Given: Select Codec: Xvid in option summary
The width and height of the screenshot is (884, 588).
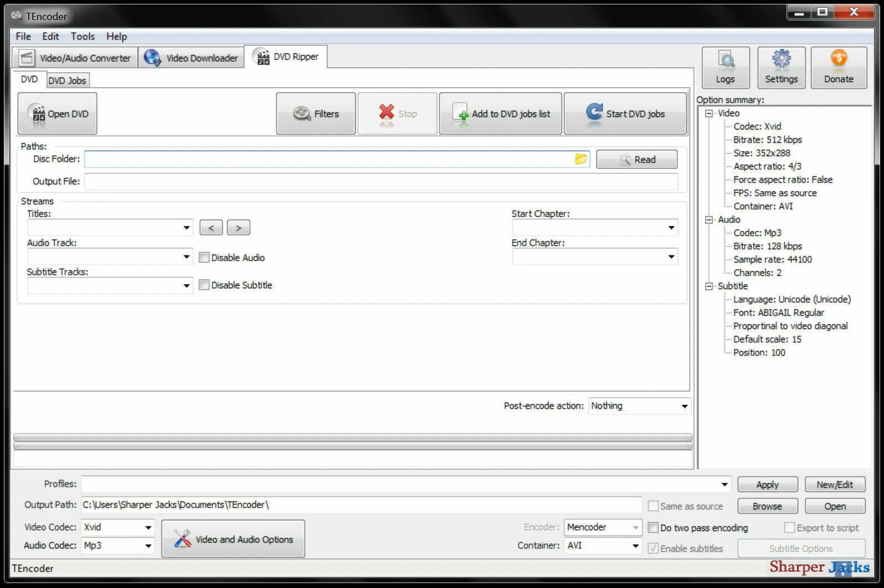Looking at the screenshot, I should [757, 126].
